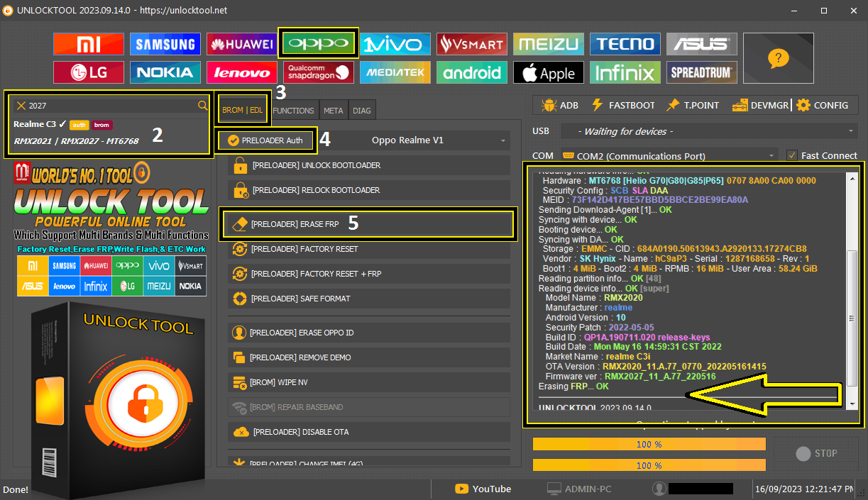Open the help question mark icon
Screen dimensions: 868x500
[x=779, y=58]
